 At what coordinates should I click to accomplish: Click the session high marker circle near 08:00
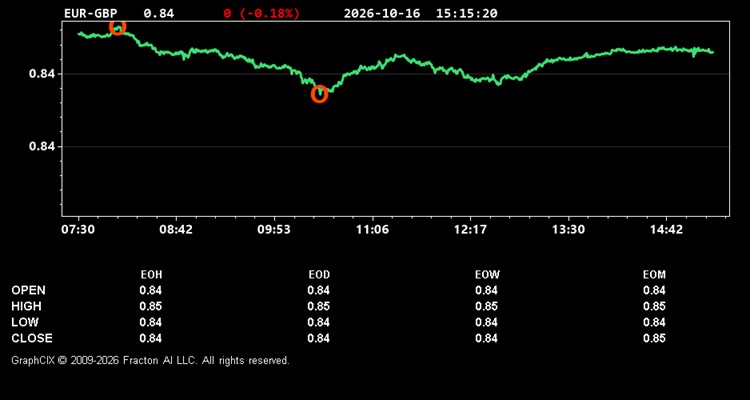[x=118, y=27]
